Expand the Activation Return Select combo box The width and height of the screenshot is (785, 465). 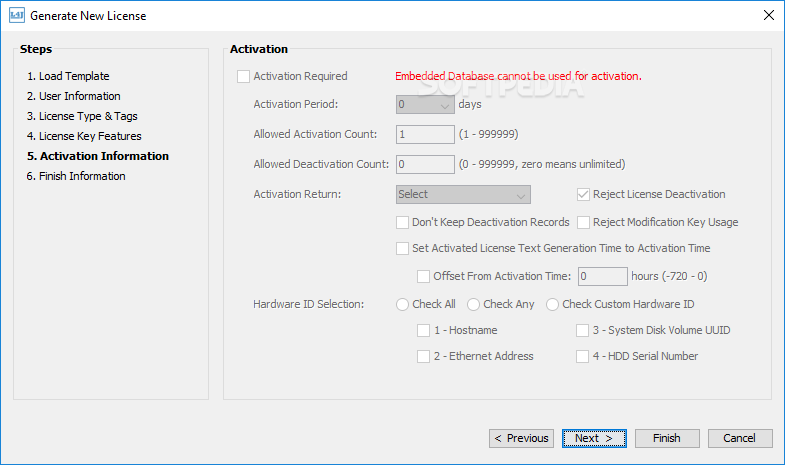pyautogui.click(x=463, y=195)
